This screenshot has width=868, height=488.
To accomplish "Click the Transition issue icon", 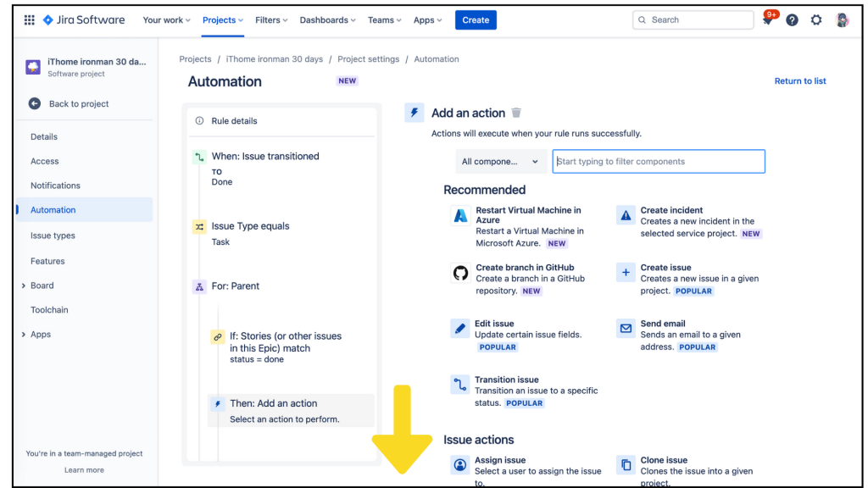I will (x=460, y=385).
